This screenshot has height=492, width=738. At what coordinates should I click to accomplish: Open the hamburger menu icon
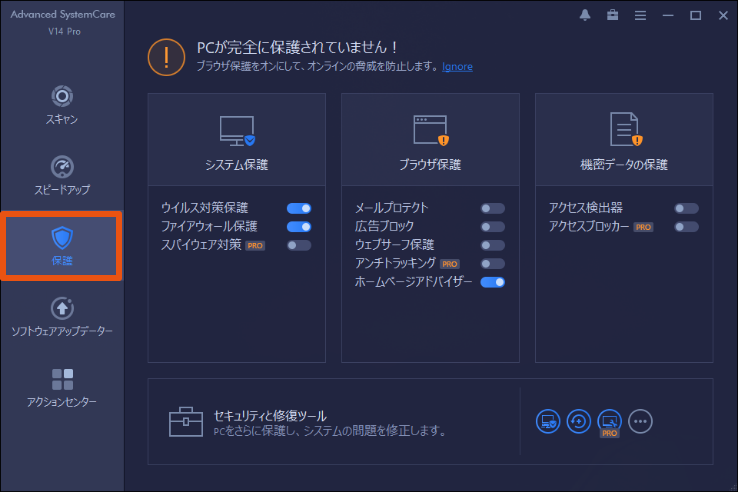[x=640, y=16]
